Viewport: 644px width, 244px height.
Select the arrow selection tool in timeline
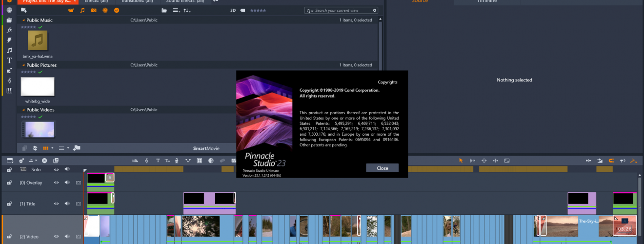point(461,161)
